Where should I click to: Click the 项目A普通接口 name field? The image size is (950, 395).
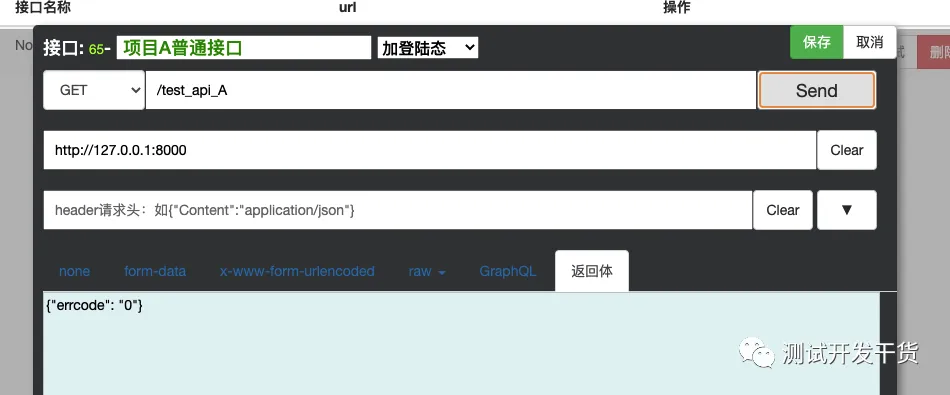tap(244, 48)
